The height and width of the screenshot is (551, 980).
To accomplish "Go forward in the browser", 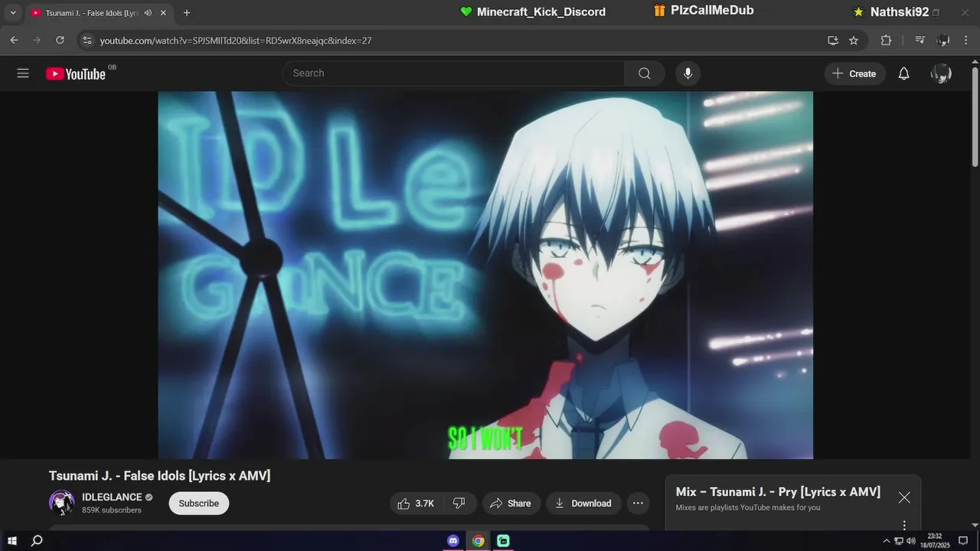I will click(x=36, y=41).
